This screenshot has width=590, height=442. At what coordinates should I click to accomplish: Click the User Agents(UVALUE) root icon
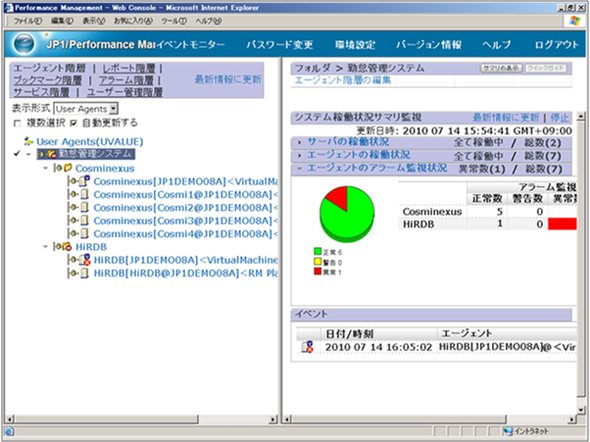coord(29,141)
